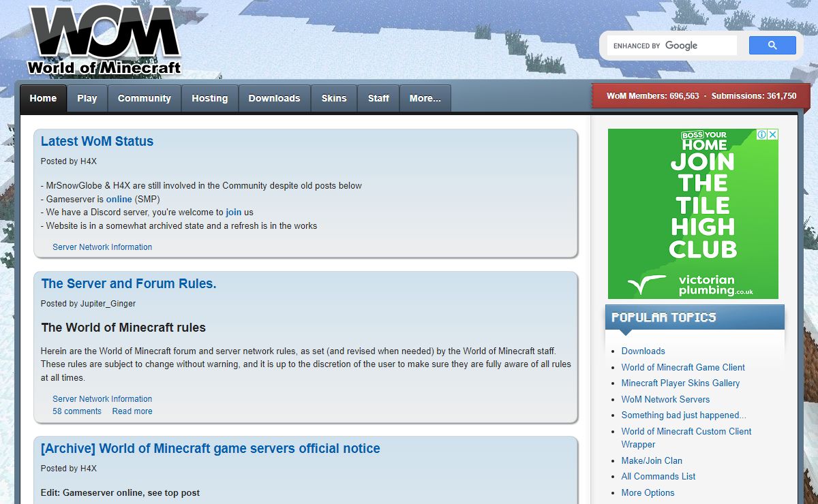Open the Latest WoM Status post

tap(97, 141)
